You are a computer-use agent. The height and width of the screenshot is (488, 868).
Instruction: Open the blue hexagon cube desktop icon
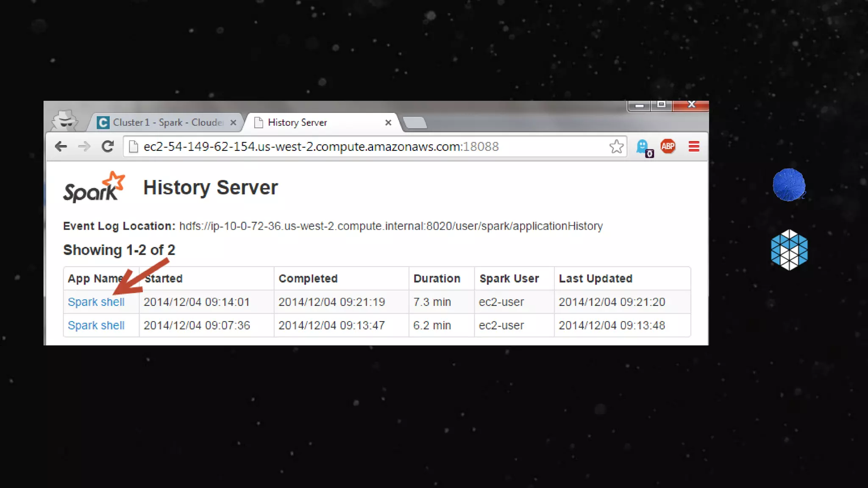point(789,250)
